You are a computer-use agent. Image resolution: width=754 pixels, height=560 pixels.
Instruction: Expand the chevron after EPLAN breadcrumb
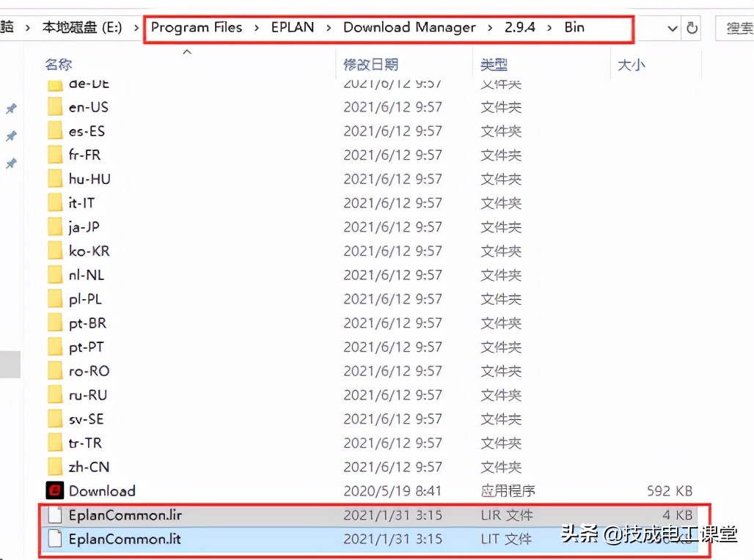(329, 28)
